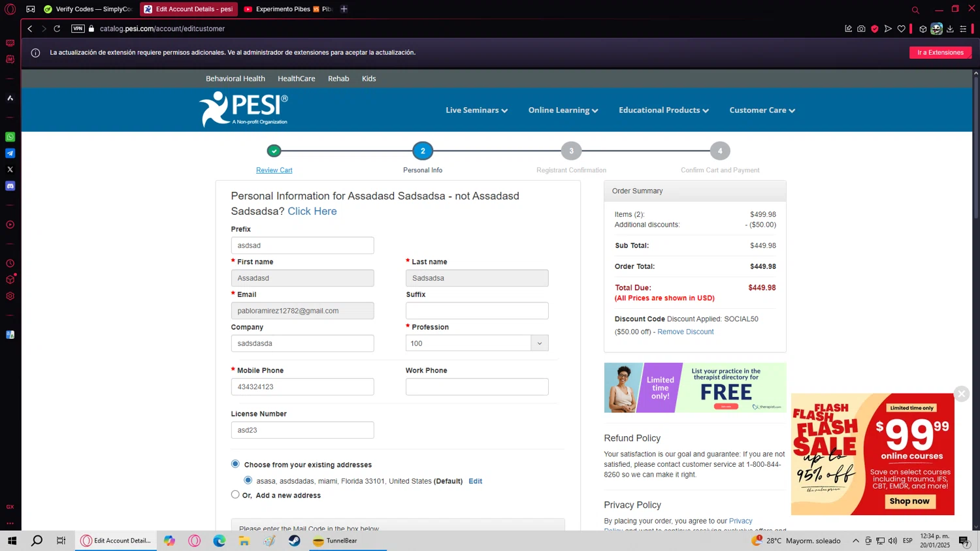Expand Customer Care menu

pos(762,110)
